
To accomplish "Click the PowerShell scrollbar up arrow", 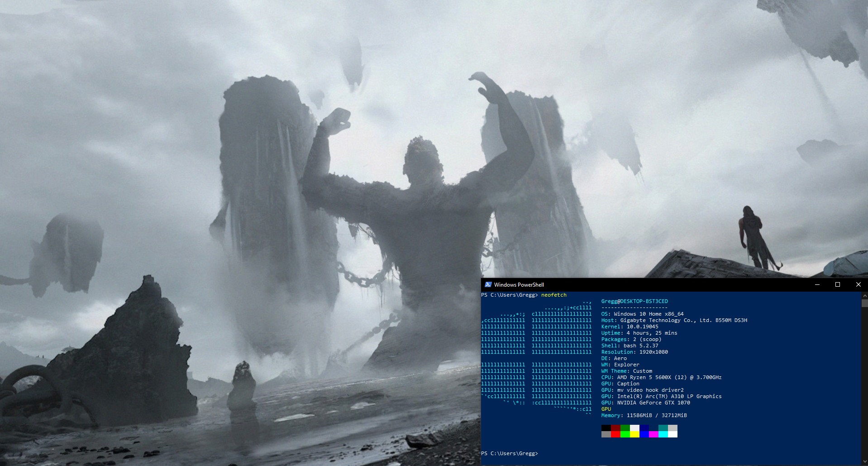I will click(x=864, y=295).
